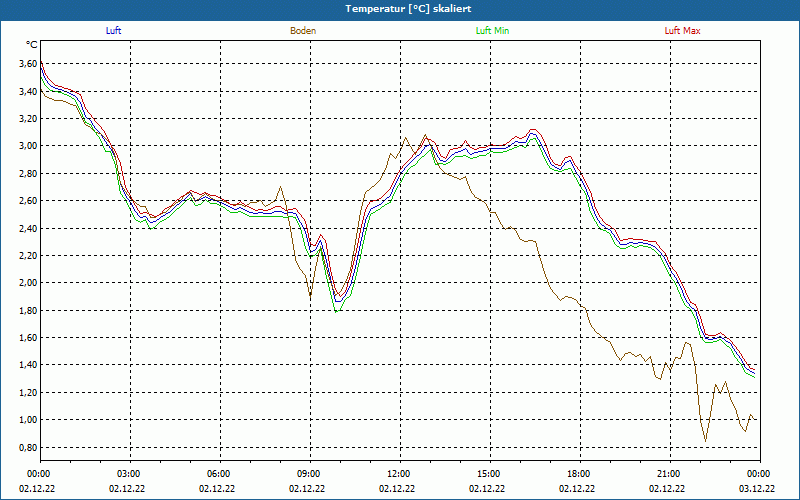Click the 2,80 y-axis value
Screen dimensions: 800x500
[x=28, y=173]
